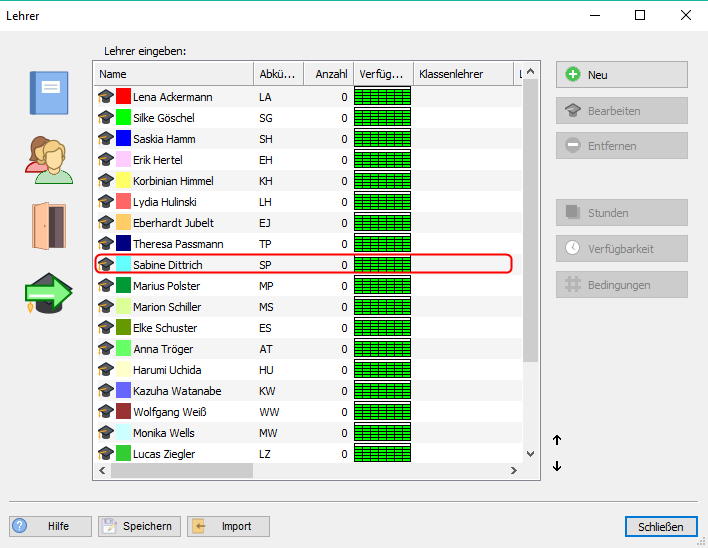
Task: Open the teachers graduation cap arrow icon
Action: click(x=49, y=293)
